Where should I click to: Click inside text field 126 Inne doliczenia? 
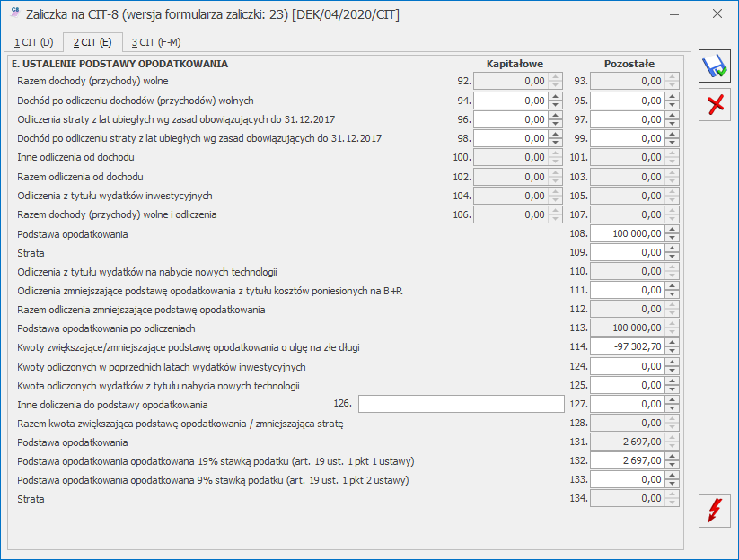click(x=461, y=404)
